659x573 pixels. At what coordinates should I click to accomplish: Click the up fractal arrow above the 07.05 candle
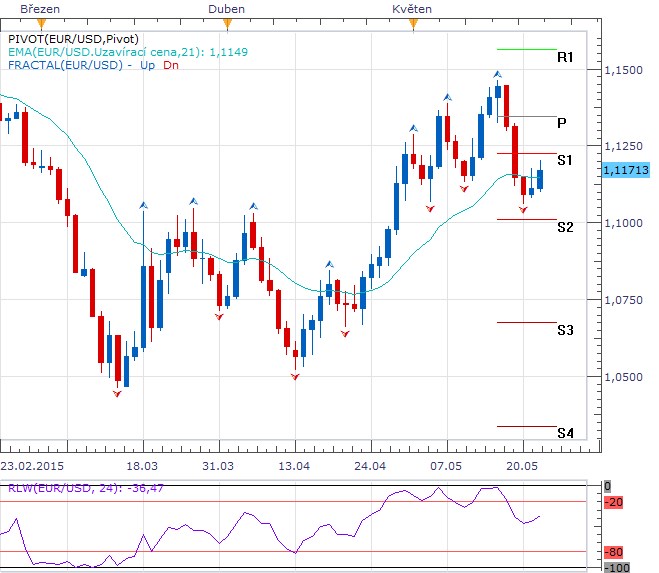pyautogui.click(x=448, y=98)
